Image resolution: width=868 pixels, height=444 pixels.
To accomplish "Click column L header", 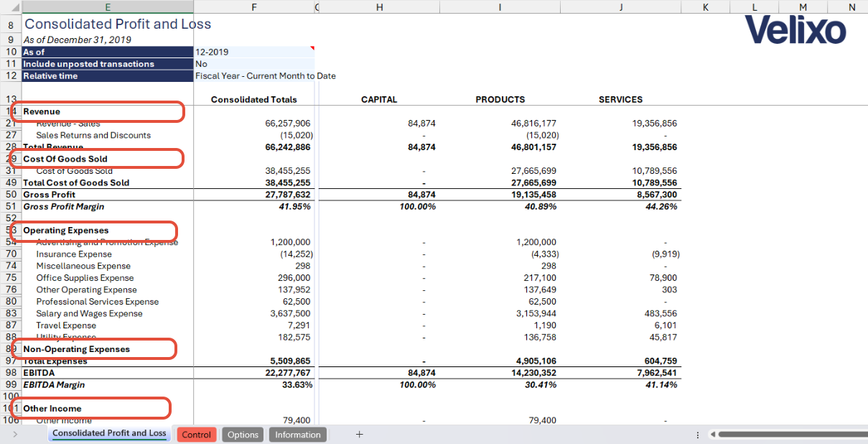I will (x=754, y=7).
